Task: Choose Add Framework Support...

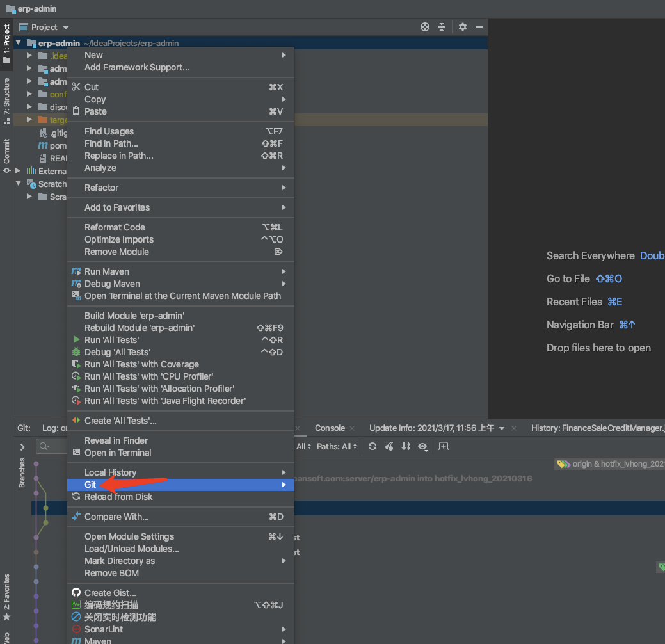Action: point(180,67)
